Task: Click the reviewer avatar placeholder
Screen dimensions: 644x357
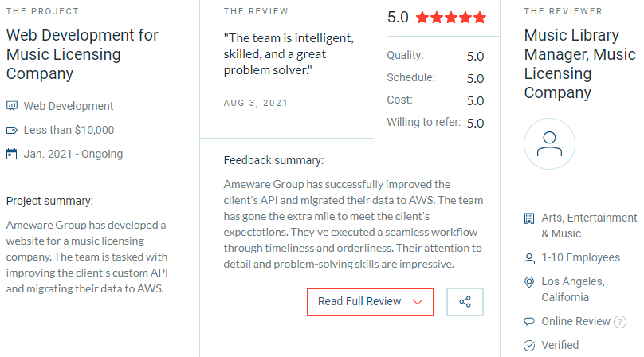Action: (549, 143)
